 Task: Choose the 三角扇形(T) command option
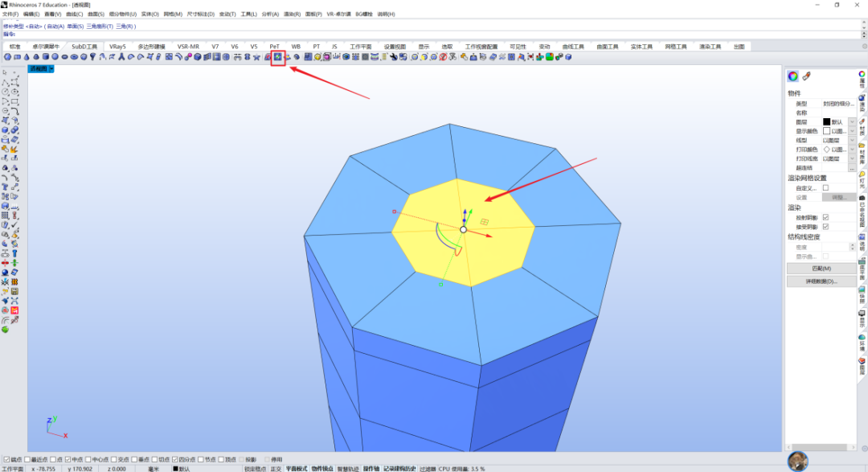(x=100, y=26)
